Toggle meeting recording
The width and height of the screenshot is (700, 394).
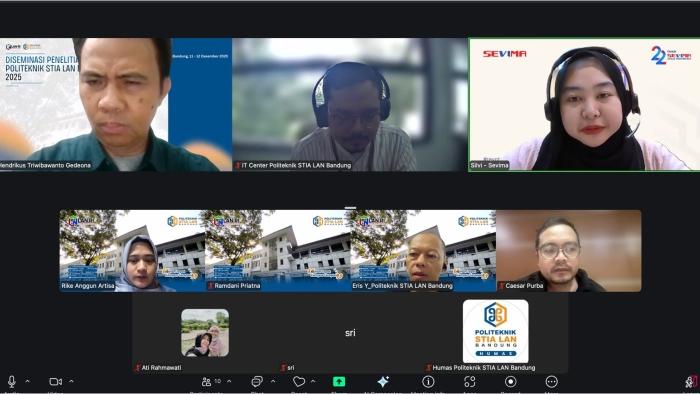511,382
